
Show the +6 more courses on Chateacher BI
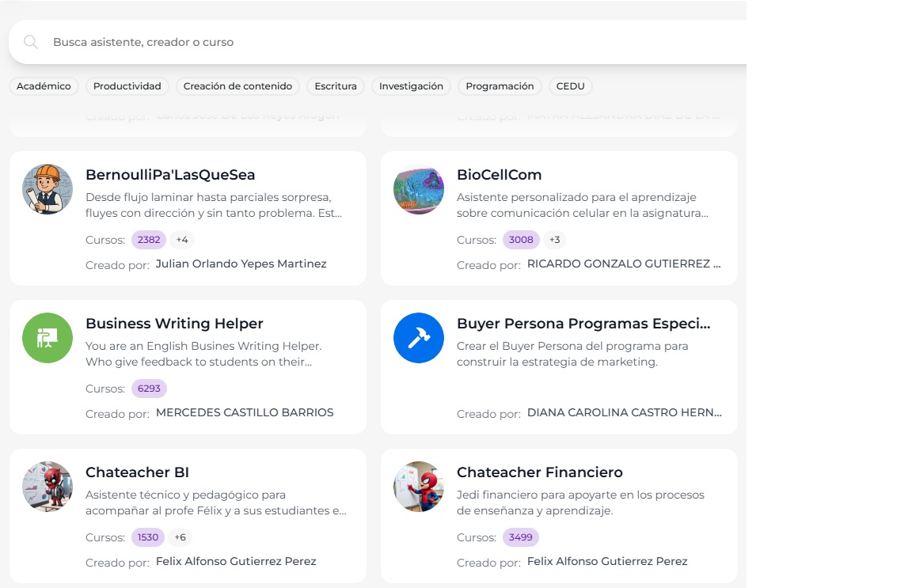tap(180, 537)
